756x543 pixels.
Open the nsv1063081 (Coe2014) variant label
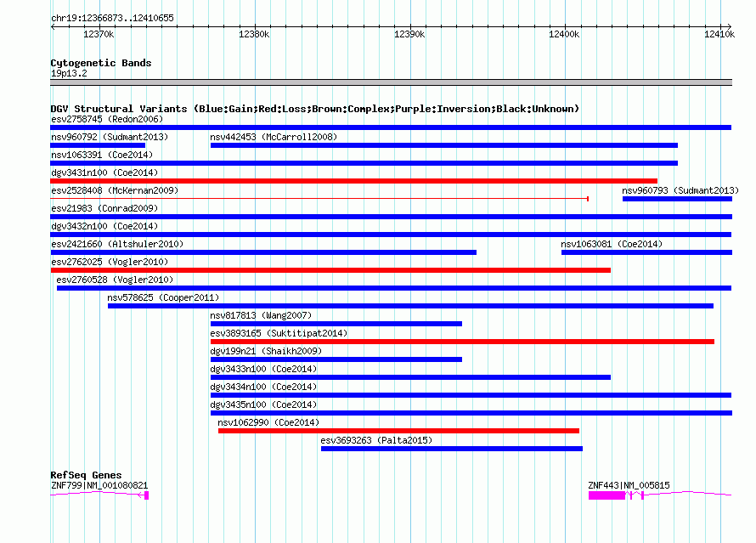point(612,244)
